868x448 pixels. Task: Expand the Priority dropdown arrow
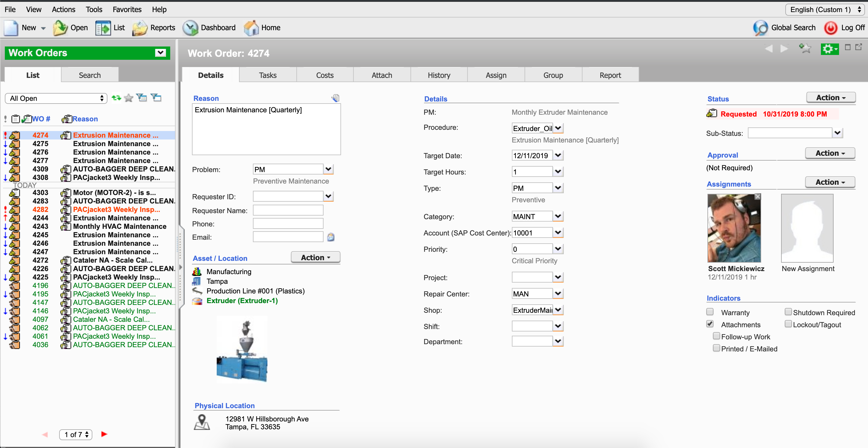tap(558, 249)
